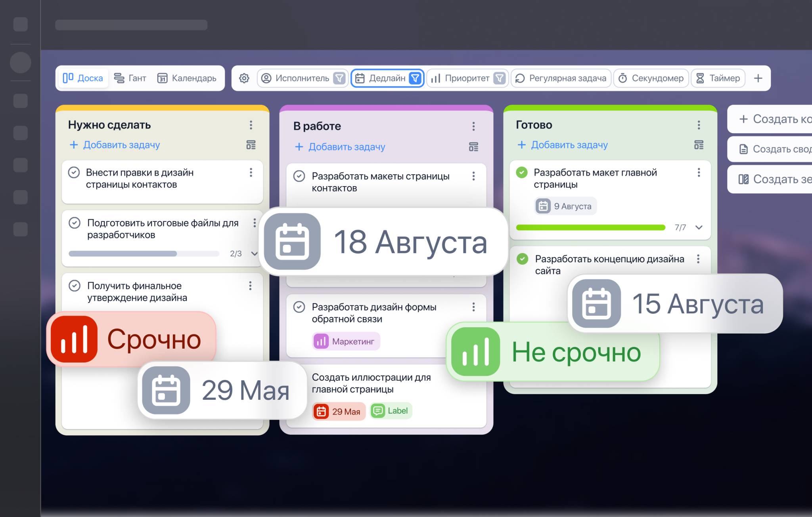Screen dimensions: 812x517
Task: Expand the 2/3 subtask list chevron
Action: 254,254
